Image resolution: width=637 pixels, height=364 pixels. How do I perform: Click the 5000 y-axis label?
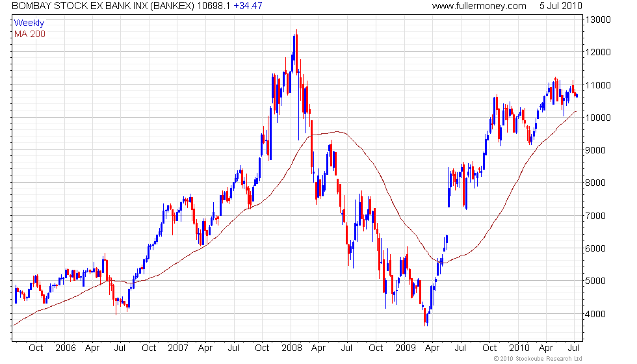595,281
